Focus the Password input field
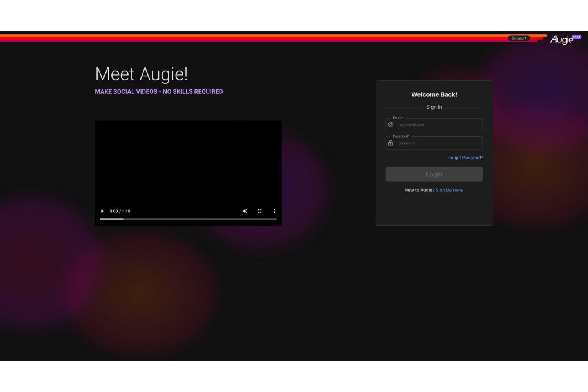Viewport: 588px width, 392px height. (x=434, y=143)
